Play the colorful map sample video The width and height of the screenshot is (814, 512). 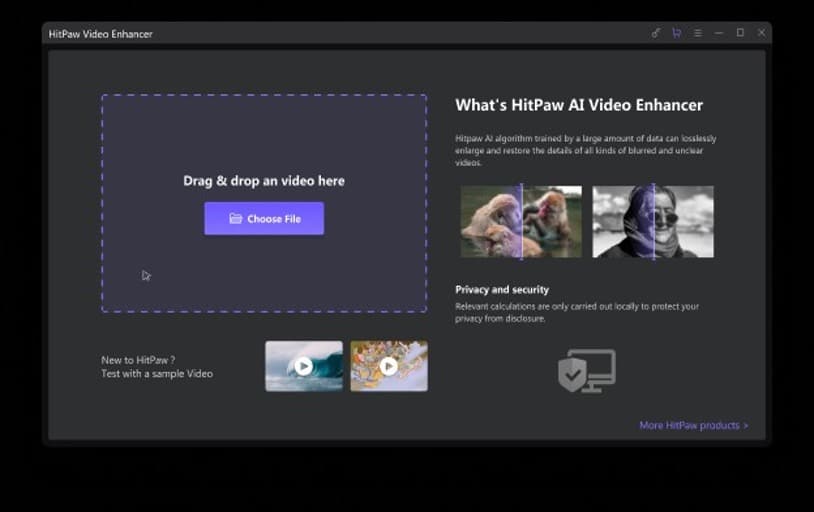[389, 366]
